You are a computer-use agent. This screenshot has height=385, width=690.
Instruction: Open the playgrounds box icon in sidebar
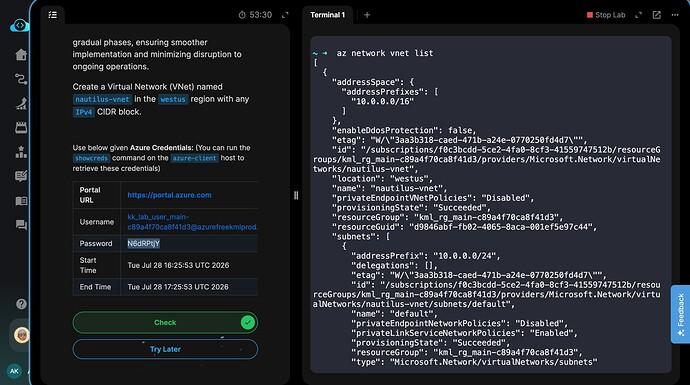[21, 128]
